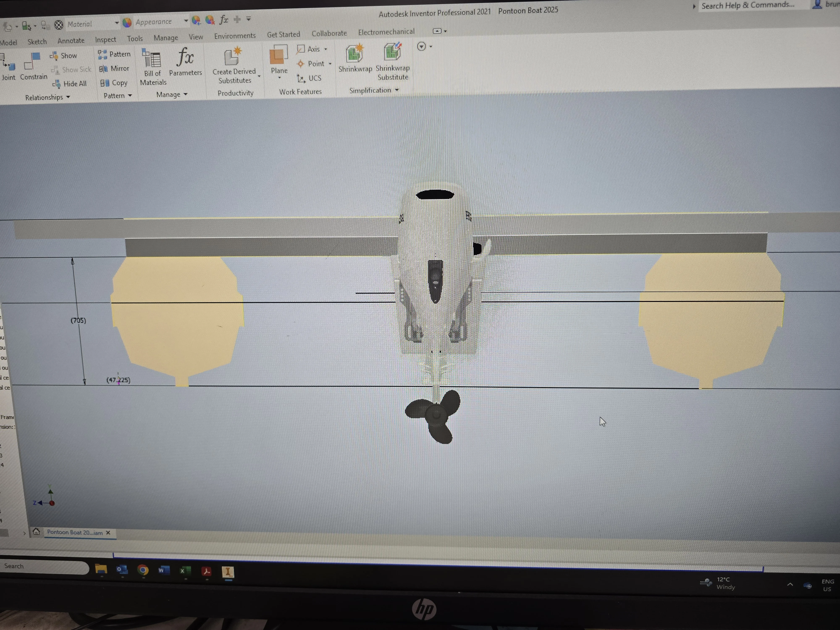Click the home icon in document tabs

coord(36,532)
